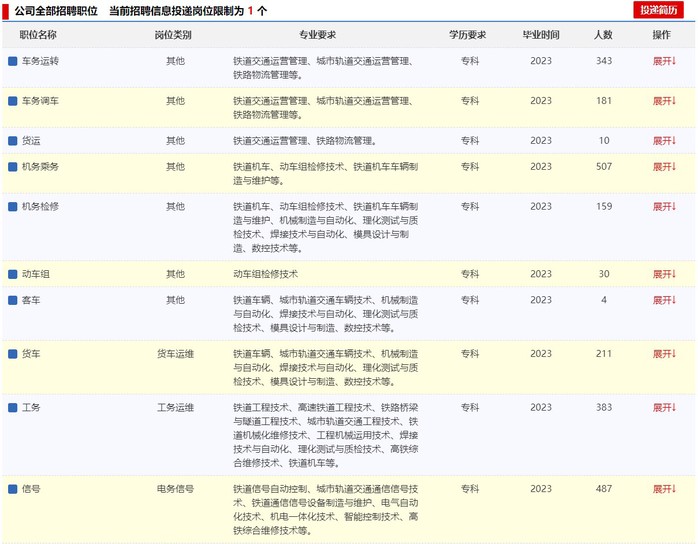Click the 毕业时间 column header
The height and width of the screenshot is (544, 698).
pyautogui.click(x=541, y=35)
